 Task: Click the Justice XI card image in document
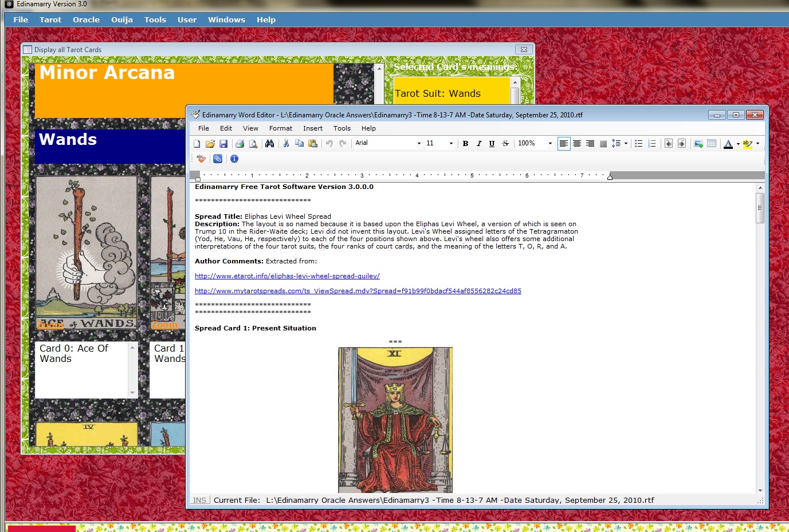(x=395, y=420)
